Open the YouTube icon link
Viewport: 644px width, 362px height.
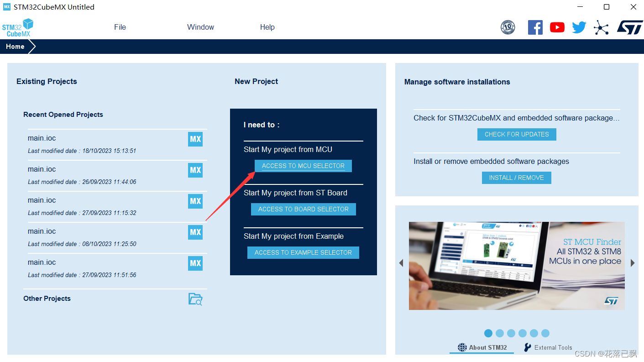point(557,27)
